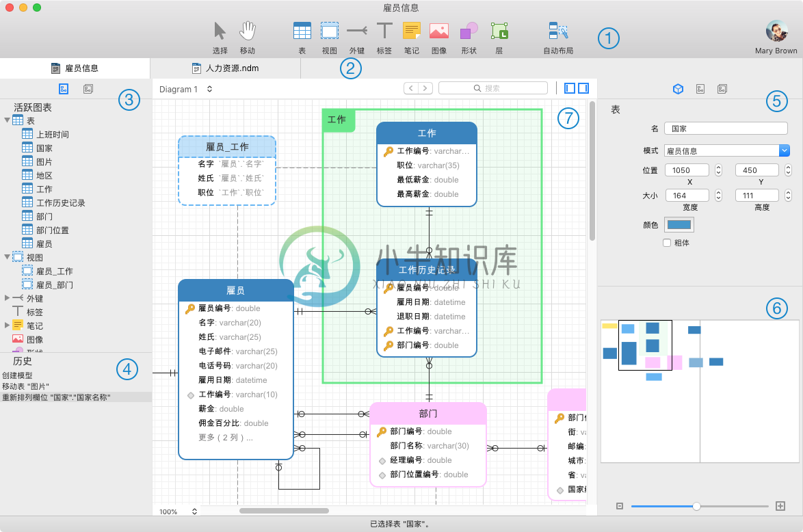Click the zoom slider handle in the overview
Screen dimensions: 803x532
click(x=696, y=507)
